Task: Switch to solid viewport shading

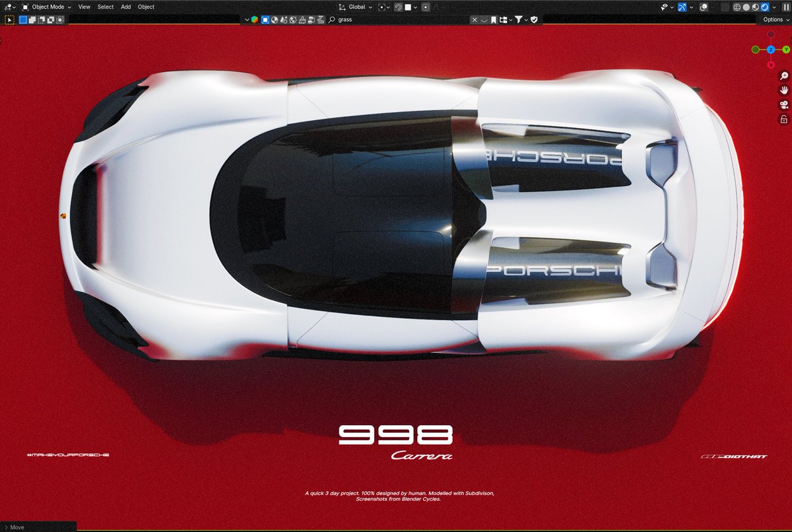Action: (x=746, y=7)
